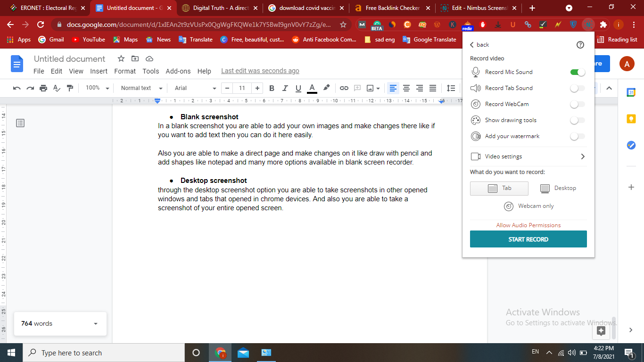This screenshot has height=362, width=644.
Task: Turn on Show drawing tools switch
Action: coord(578,120)
